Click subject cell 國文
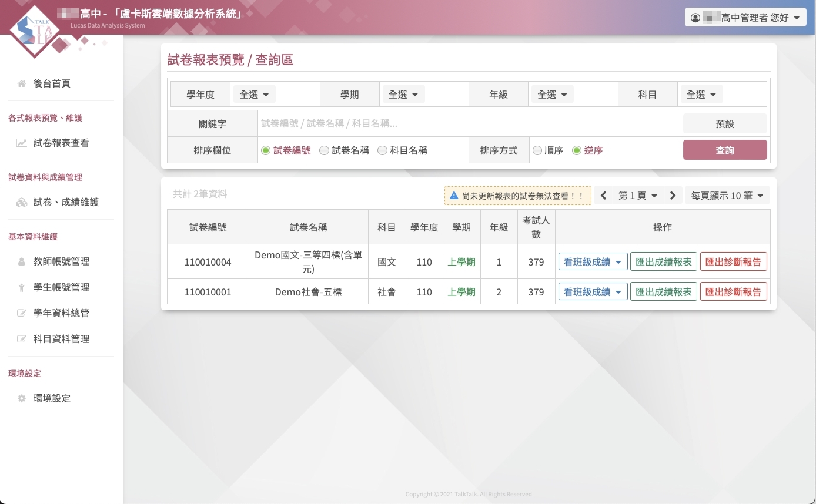816x504 pixels. (387, 262)
